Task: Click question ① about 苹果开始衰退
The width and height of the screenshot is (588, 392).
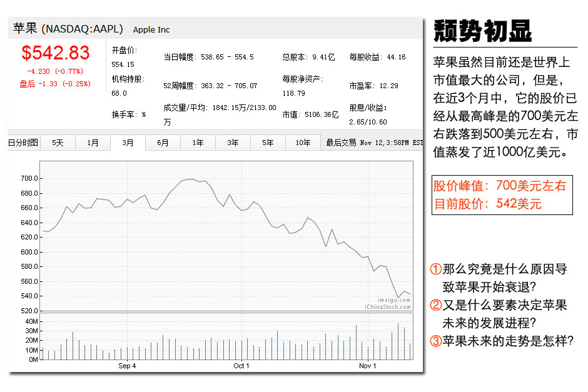Action: point(499,278)
